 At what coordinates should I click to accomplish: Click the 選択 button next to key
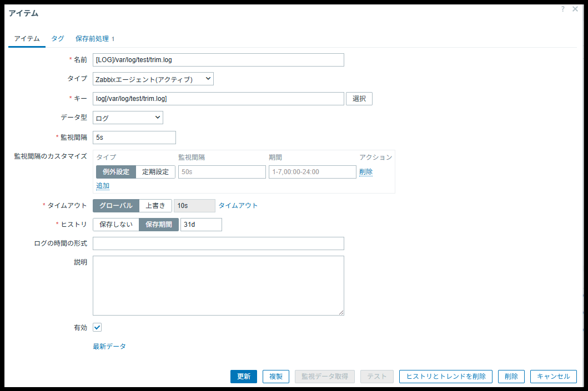point(359,99)
